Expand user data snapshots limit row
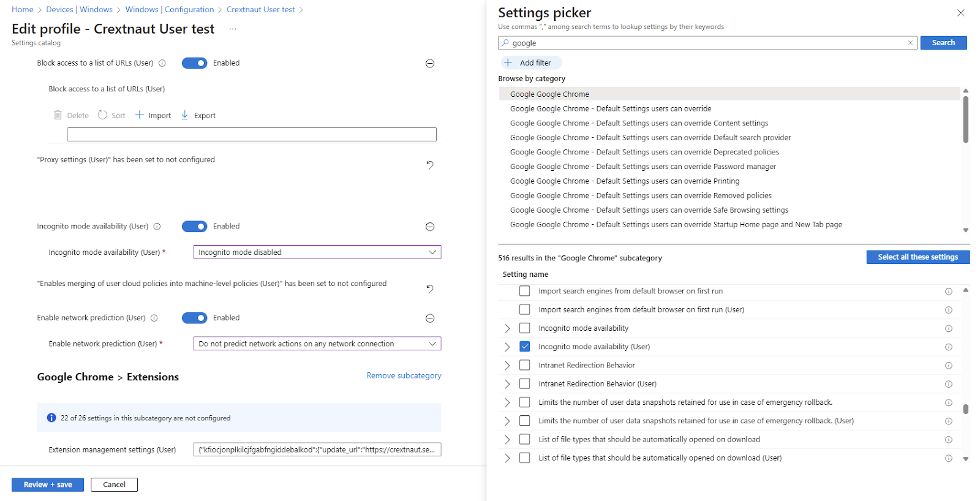This screenshot has height=501, width=980. click(507, 402)
